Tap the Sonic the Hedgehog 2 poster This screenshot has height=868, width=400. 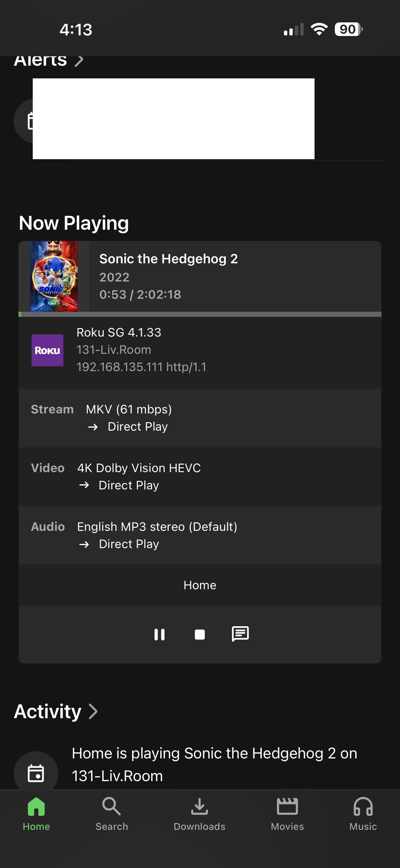(54, 276)
